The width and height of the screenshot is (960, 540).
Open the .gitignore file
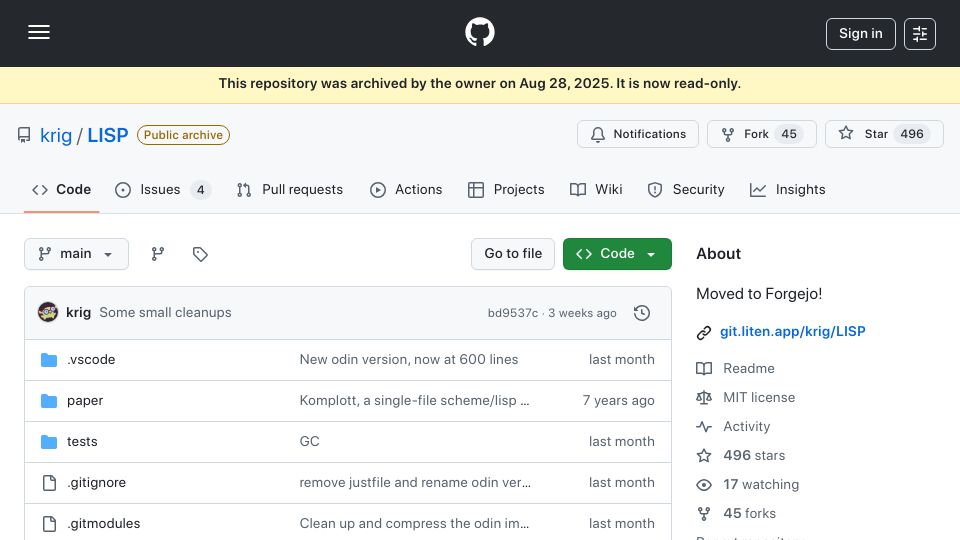click(x=96, y=482)
